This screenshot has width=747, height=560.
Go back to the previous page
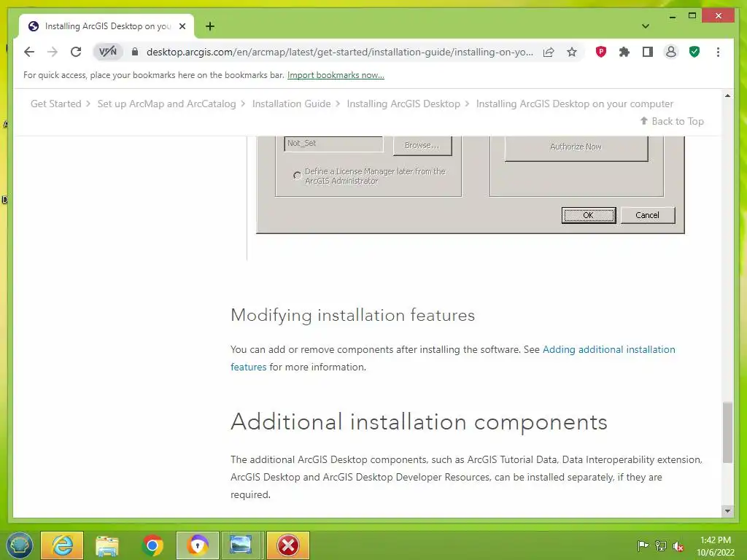pos(29,52)
